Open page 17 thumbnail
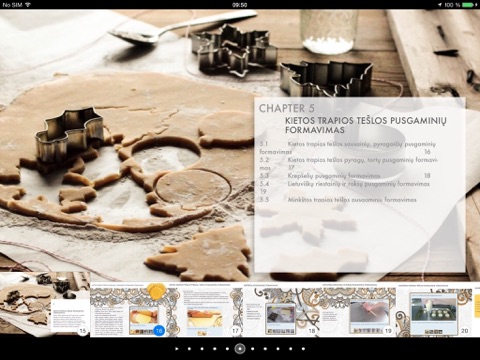The height and width of the screenshot is (360, 480). (x=205, y=310)
